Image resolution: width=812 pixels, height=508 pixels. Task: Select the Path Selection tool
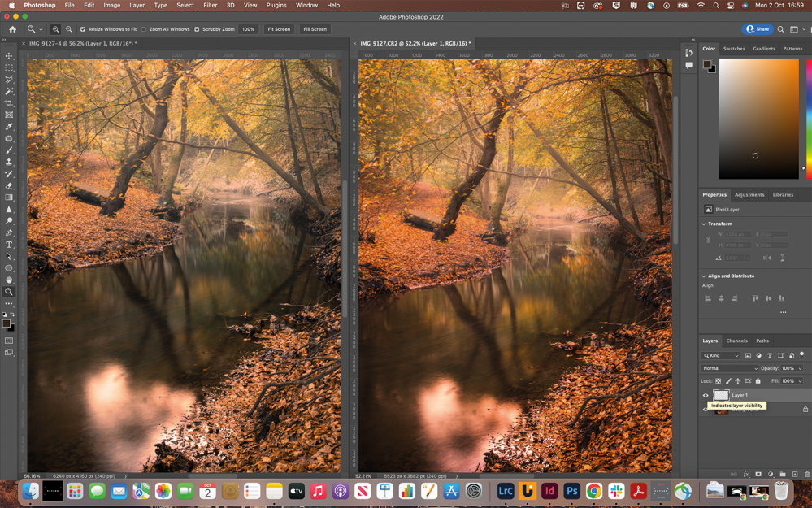tap(9, 256)
